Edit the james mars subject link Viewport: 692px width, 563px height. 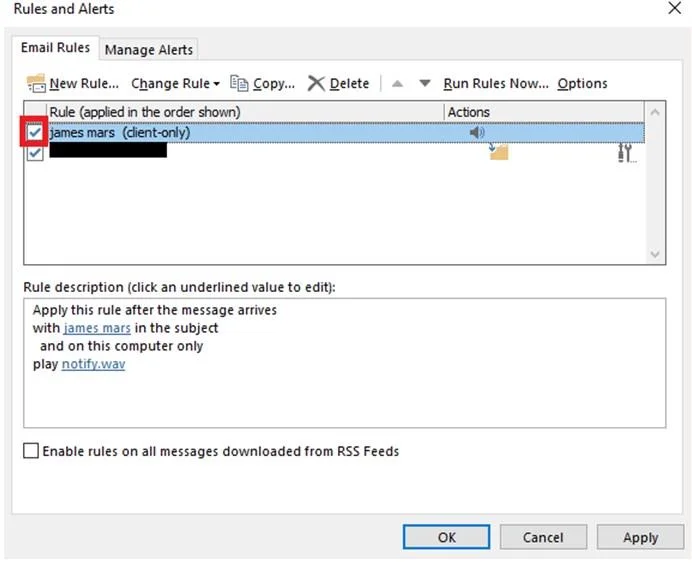pyautogui.click(x=97, y=328)
